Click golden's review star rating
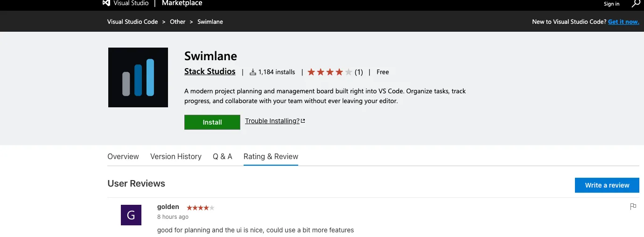The height and width of the screenshot is (237, 644). tap(201, 208)
